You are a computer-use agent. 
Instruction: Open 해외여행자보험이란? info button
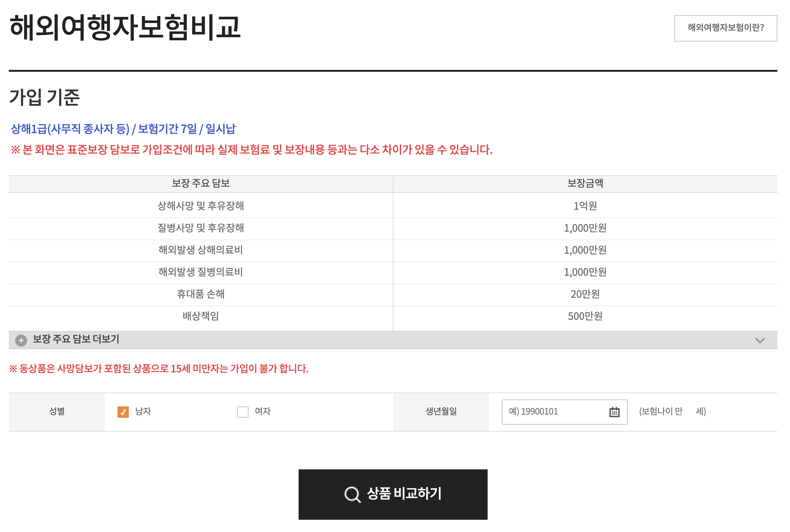click(x=725, y=28)
